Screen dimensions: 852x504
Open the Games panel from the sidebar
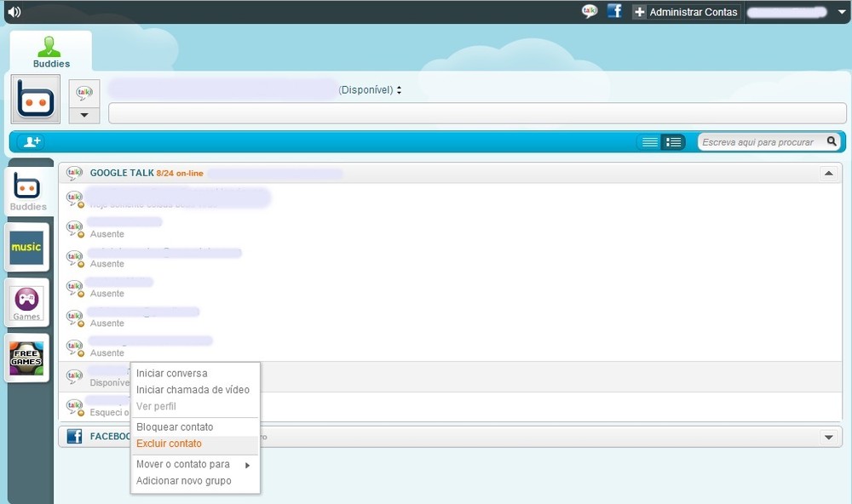(x=26, y=302)
